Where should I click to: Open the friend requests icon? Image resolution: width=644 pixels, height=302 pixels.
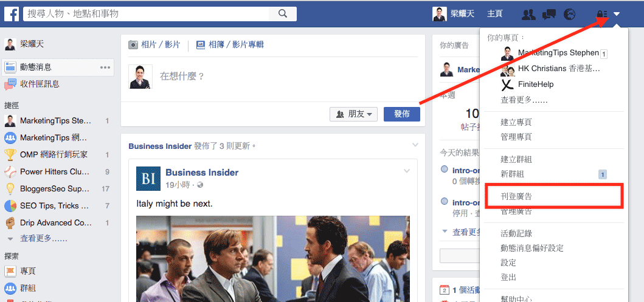pos(528,15)
